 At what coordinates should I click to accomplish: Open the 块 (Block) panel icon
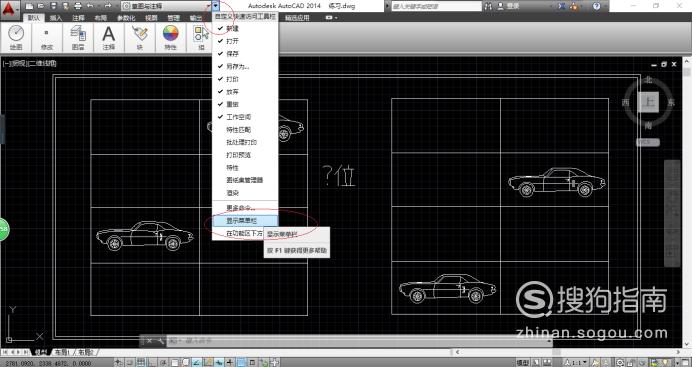pyautogui.click(x=139, y=37)
